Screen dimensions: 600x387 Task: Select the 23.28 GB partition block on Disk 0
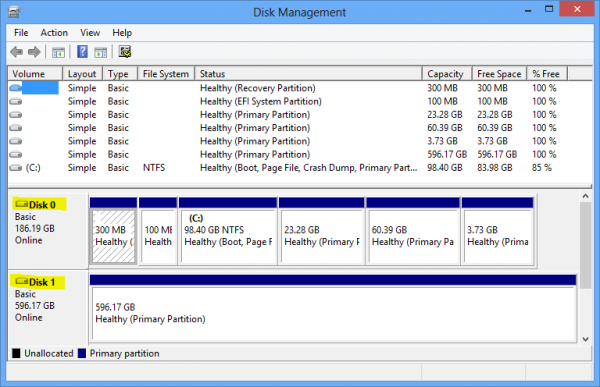[321, 231]
